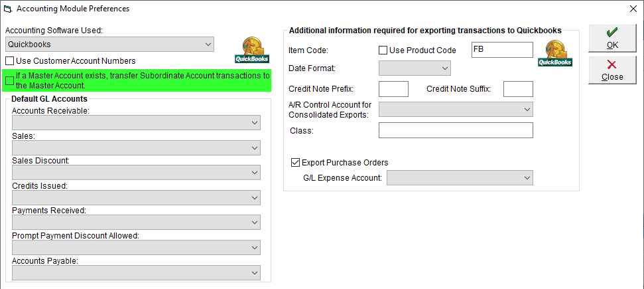Click the red X Close icon
Image resolution: width=644 pixels, height=289 pixels.
[612, 64]
